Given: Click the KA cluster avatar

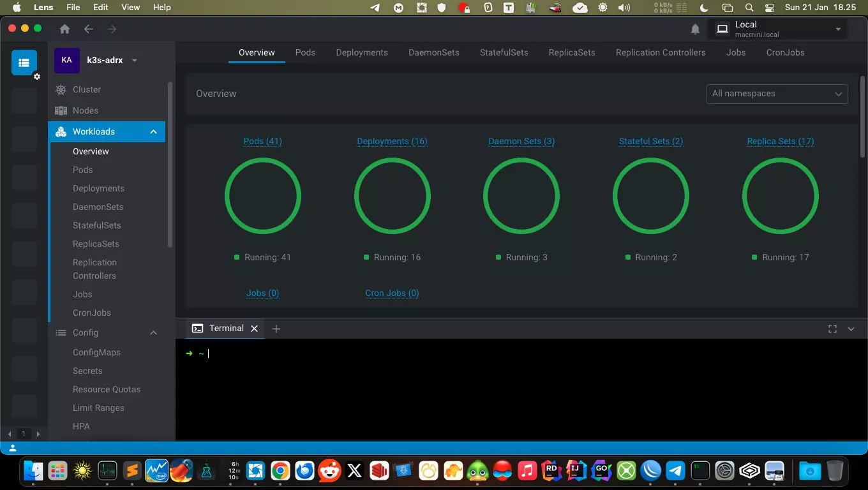Looking at the screenshot, I should [x=66, y=60].
